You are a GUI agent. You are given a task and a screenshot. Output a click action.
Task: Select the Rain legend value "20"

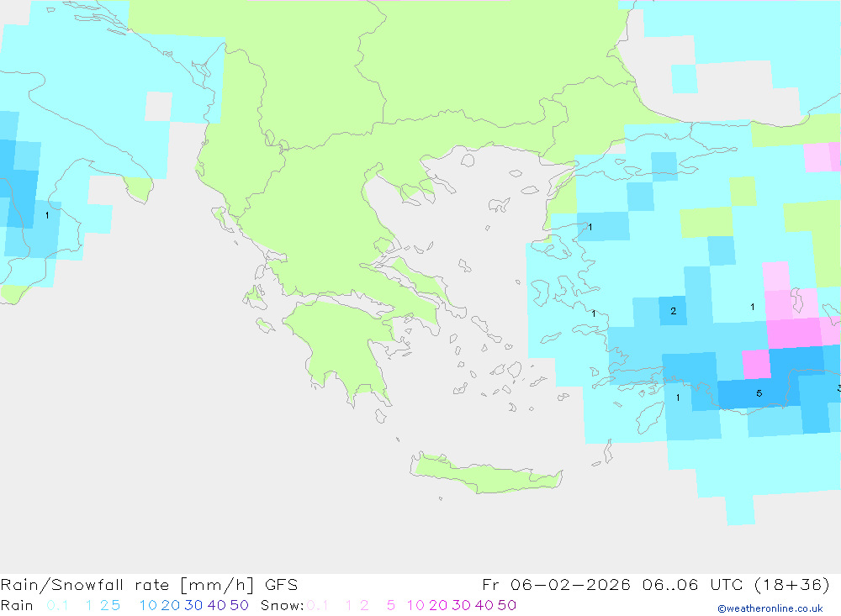[171, 605]
